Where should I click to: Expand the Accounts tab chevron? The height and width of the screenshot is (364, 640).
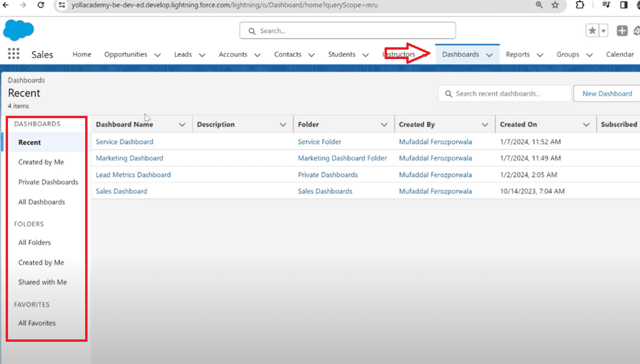click(x=257, y=55)
